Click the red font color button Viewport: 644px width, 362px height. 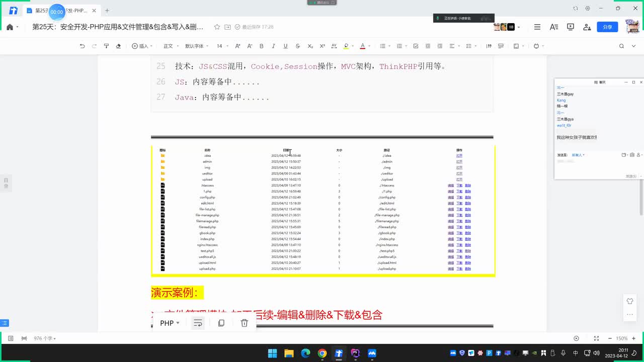tap(362, 46)
